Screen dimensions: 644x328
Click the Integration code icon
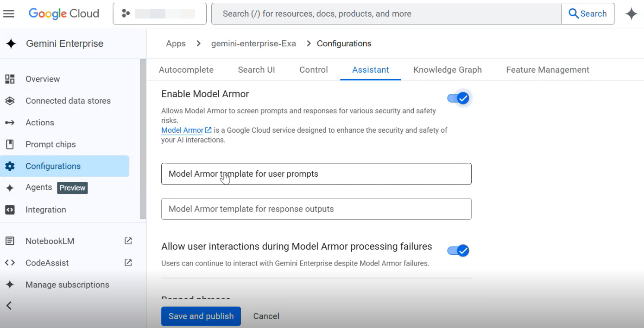(10, 210)
